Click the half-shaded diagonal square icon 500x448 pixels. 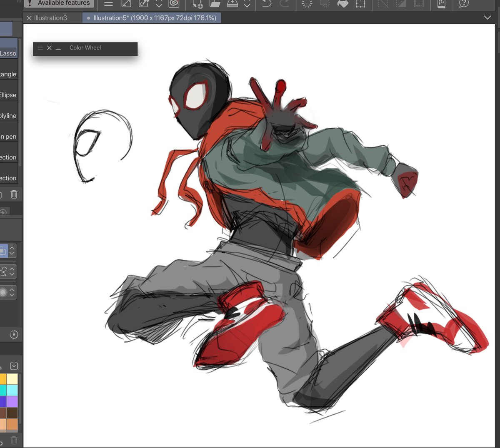tap(401, 4)
